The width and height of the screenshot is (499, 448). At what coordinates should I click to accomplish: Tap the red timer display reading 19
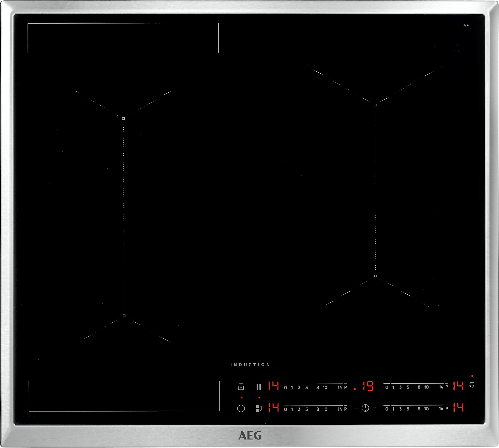click(x=368, y=386)
